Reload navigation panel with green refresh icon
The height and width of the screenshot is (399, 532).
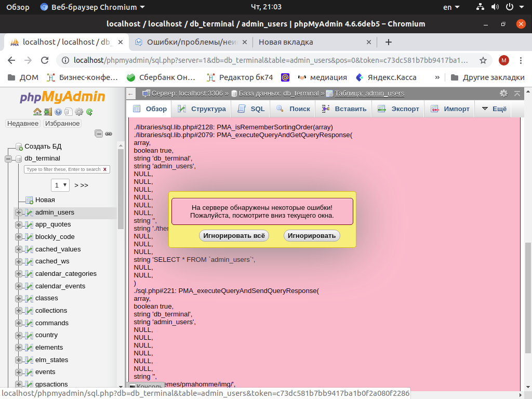pos(89,112)
